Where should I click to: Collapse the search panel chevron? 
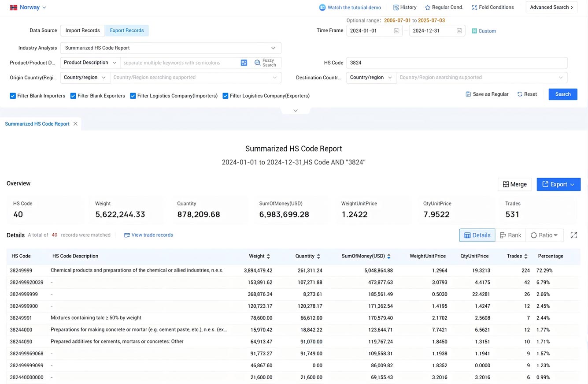[x=296, y=111]
